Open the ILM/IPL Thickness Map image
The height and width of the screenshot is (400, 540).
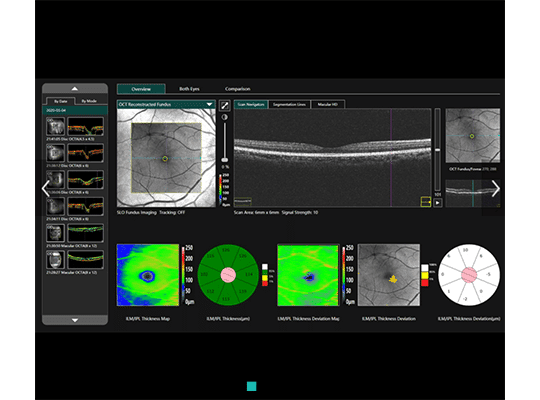pos(148,275)
